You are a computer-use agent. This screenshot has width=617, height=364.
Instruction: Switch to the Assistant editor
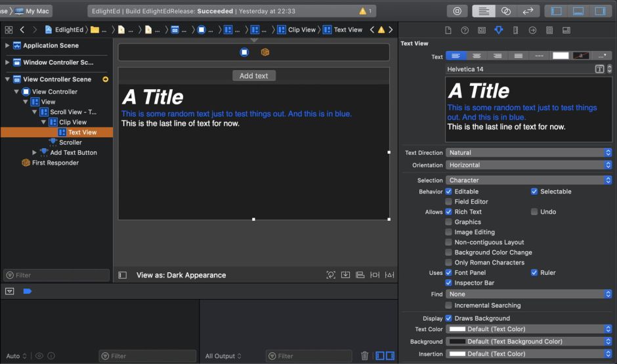[505, 11]
